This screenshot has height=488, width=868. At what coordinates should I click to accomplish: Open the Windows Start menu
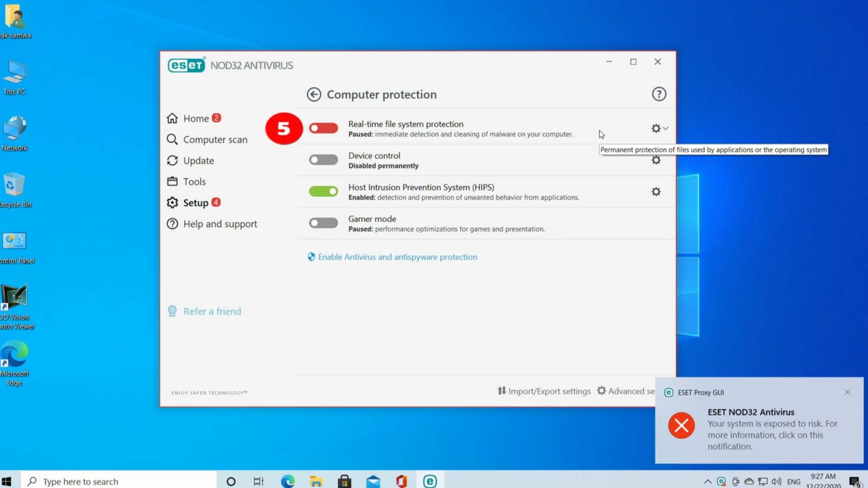(7, 482)
